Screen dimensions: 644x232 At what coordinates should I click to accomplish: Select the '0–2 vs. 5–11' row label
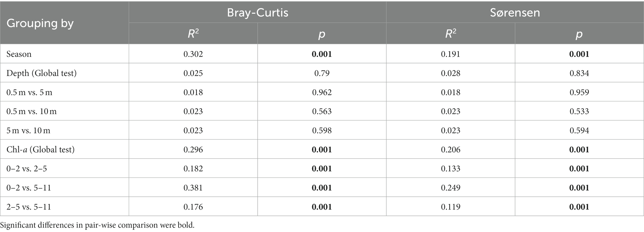tap(29, 188)
